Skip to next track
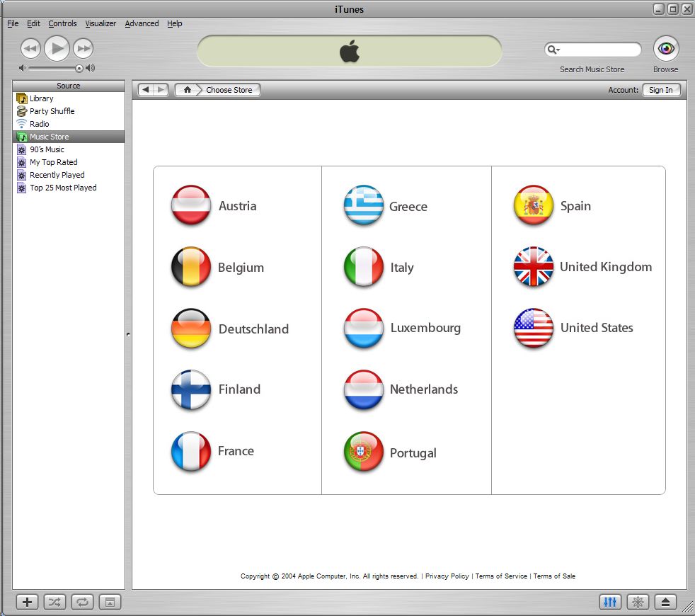 [x=84, y=48]
